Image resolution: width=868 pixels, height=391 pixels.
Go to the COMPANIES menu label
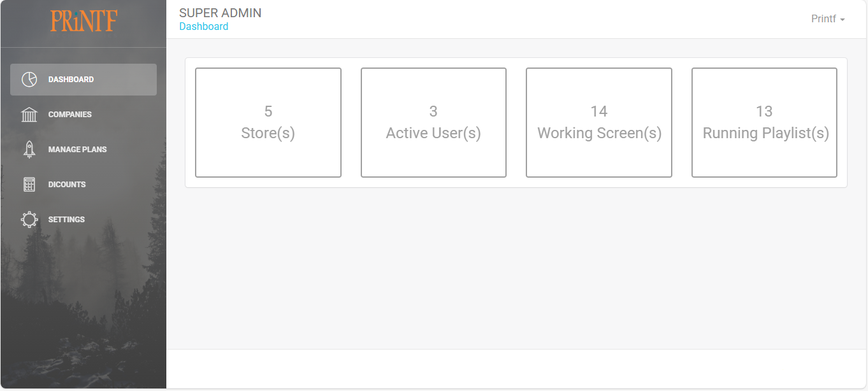70,115
